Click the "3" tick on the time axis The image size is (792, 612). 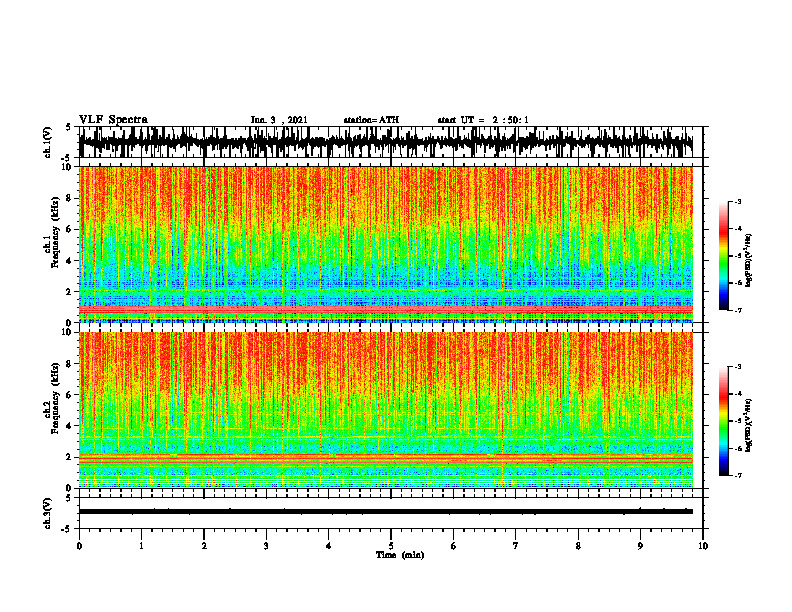[266, 546]
